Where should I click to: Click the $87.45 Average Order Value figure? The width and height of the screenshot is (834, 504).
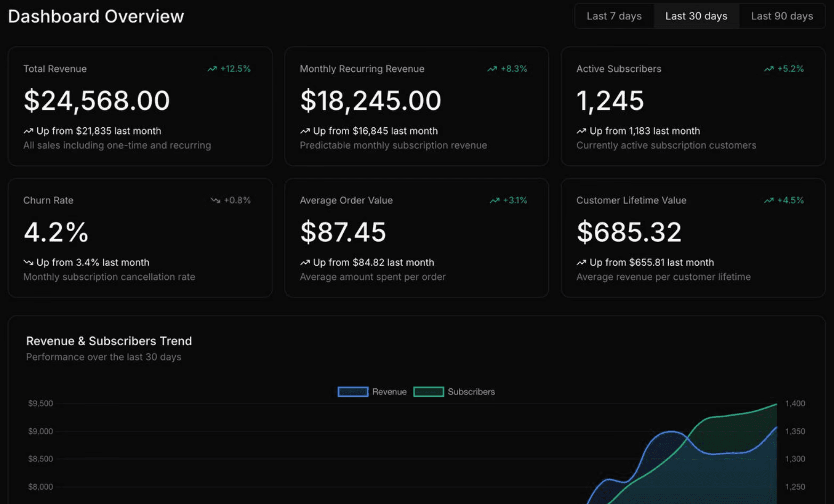point(343,232)
